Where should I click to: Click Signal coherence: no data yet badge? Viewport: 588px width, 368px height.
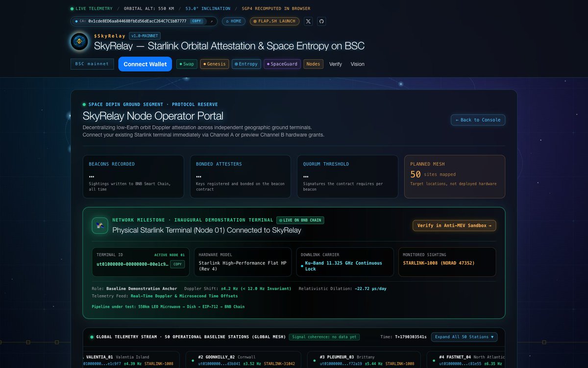pyautogui.click(x=324, y=337)
